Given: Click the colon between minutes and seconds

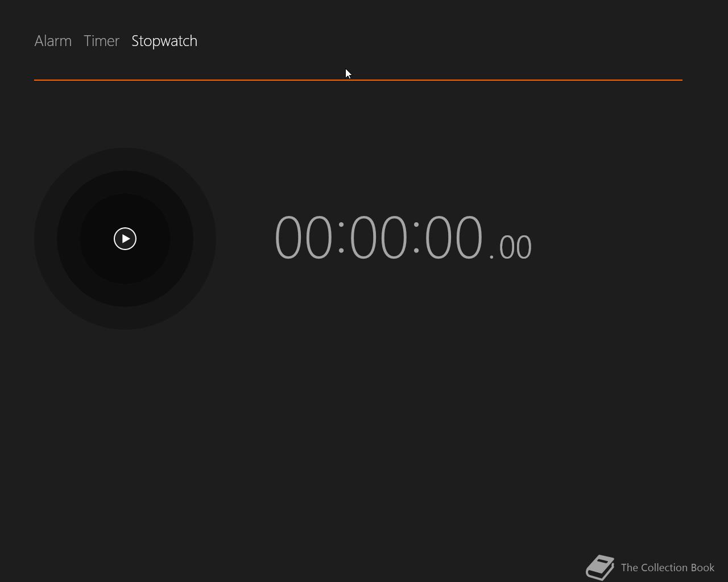Looking at the screenshot, I should click(416, 239).
